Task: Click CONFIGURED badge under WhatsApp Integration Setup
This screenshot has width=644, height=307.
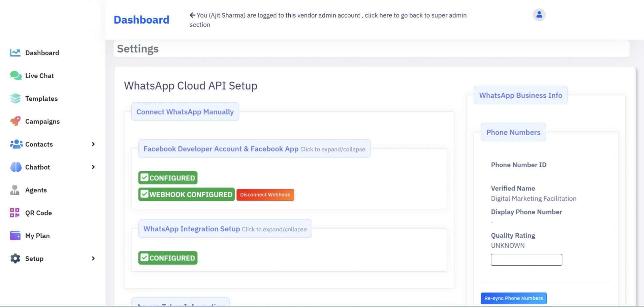Action: [x=168, y=258]
